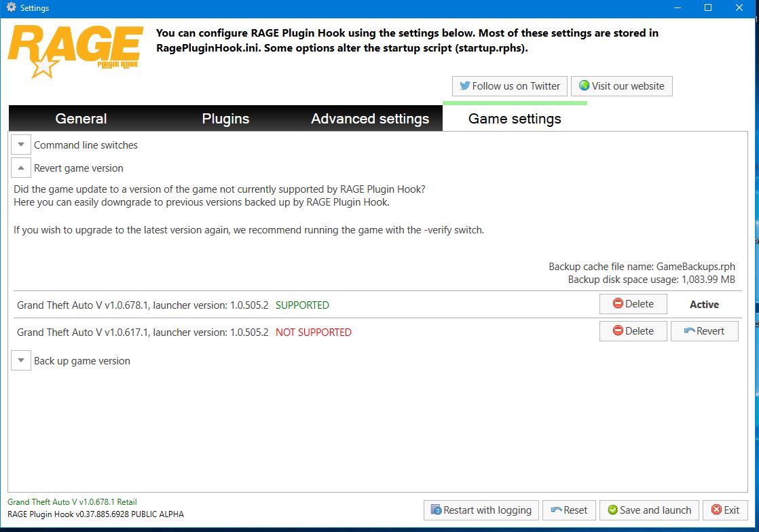Close the Settings window

tap(739, 7)
